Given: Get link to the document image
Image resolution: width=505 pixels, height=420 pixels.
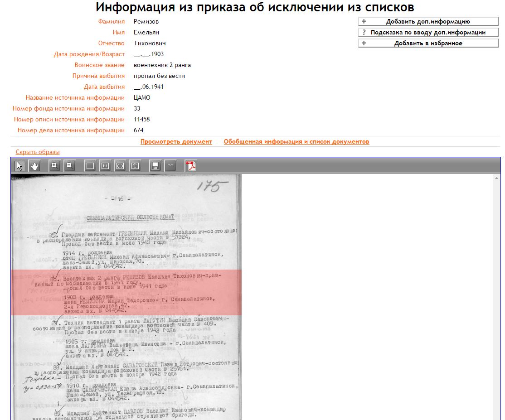Looking at the screenshot, I should click(170, 166).
